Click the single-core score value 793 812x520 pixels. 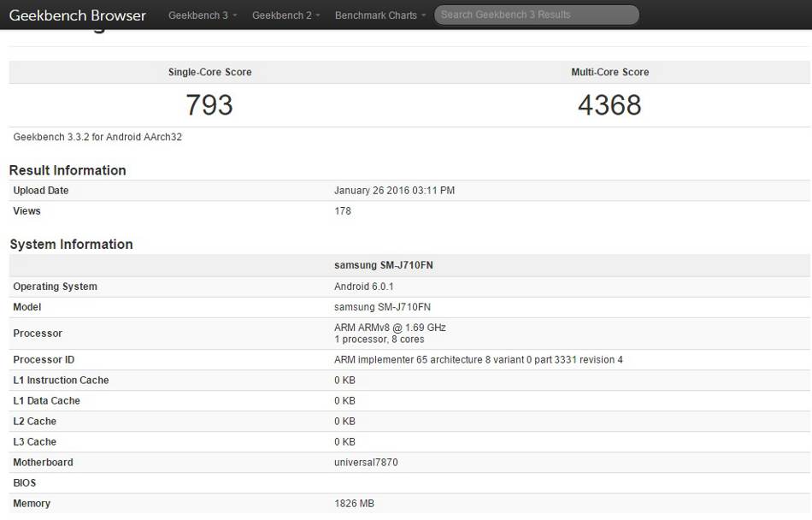pos(209,104)
